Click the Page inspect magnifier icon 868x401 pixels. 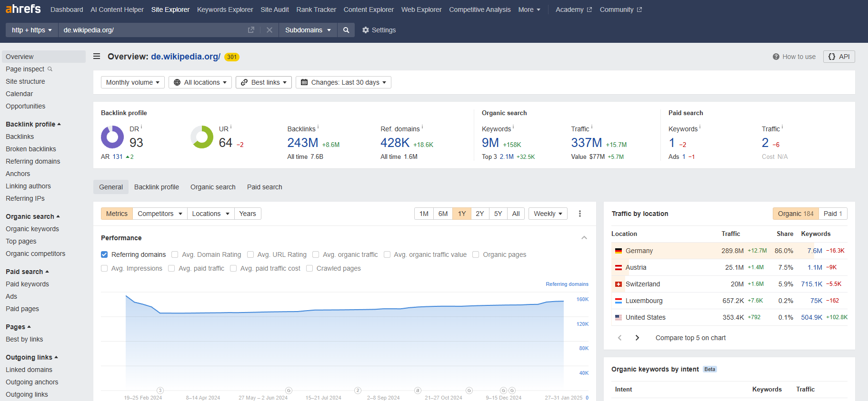(x=50, y=69)
